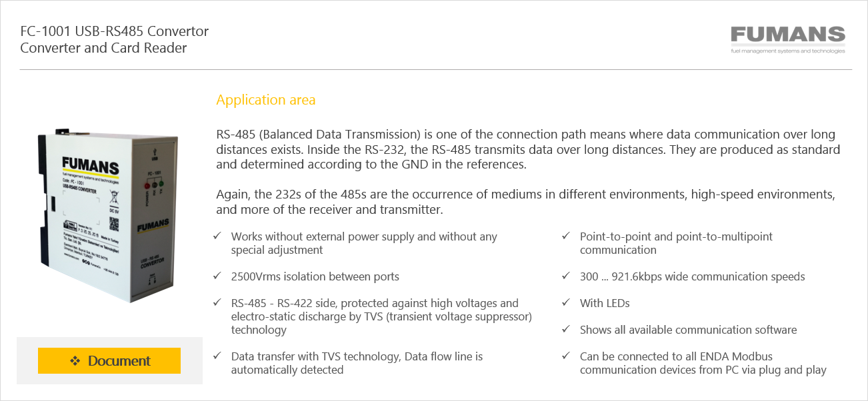Click the 'Application area' heading

pos(266,100)
